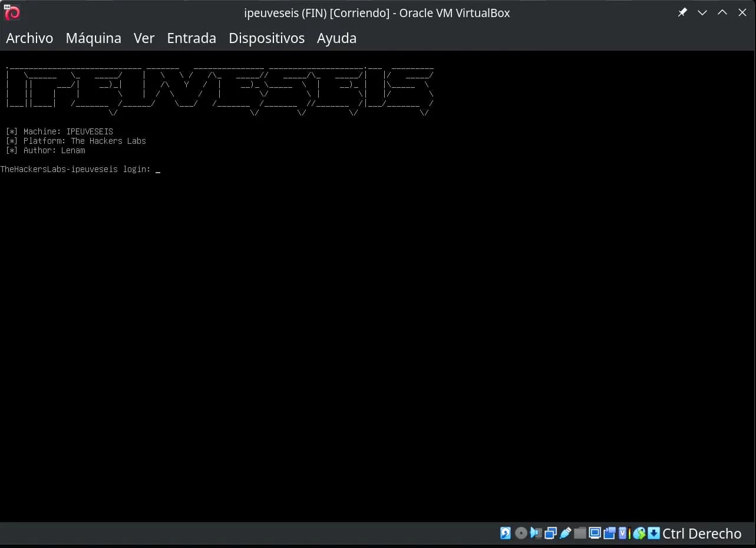Click the USB devices indicator
This screenshot has width=756, height=548.
(565, 533)
